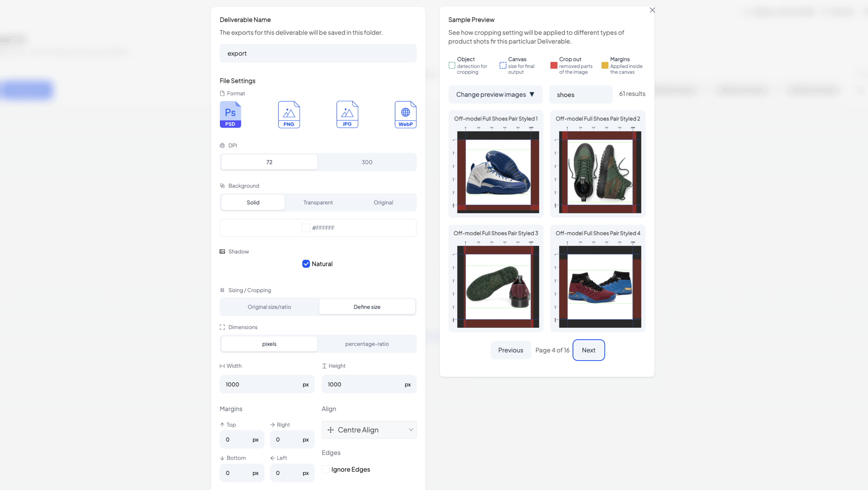Switch DPI to 300

[x=367, y=162]
